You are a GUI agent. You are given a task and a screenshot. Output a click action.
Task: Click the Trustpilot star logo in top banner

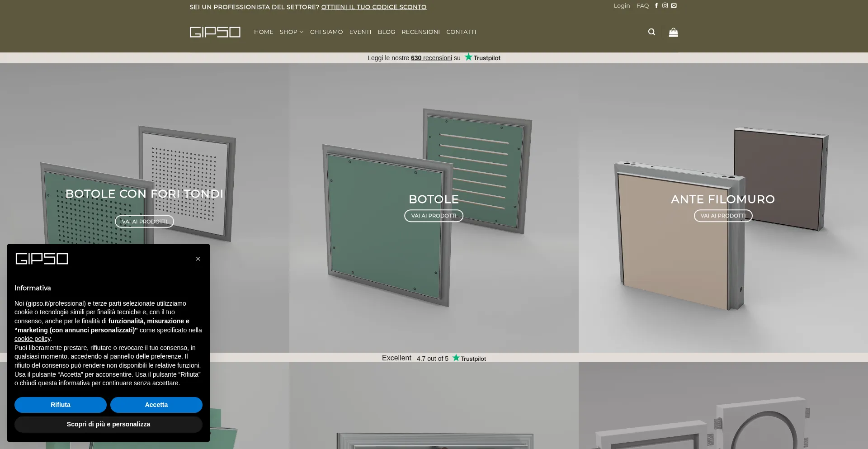coord(482,57)
